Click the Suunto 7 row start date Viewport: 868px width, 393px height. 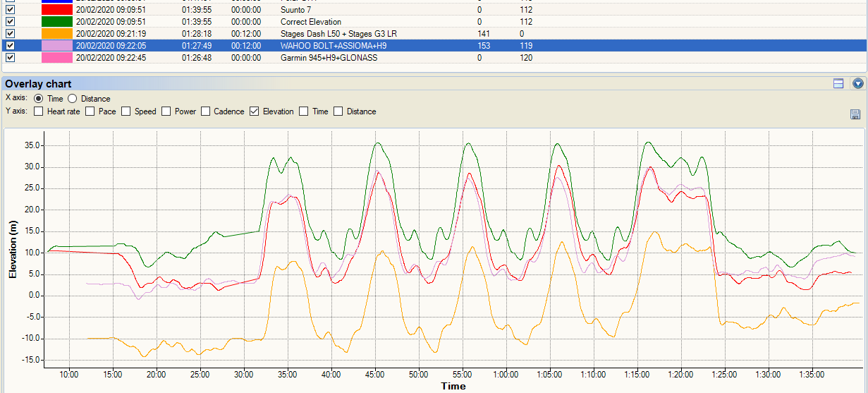[111, 10]
